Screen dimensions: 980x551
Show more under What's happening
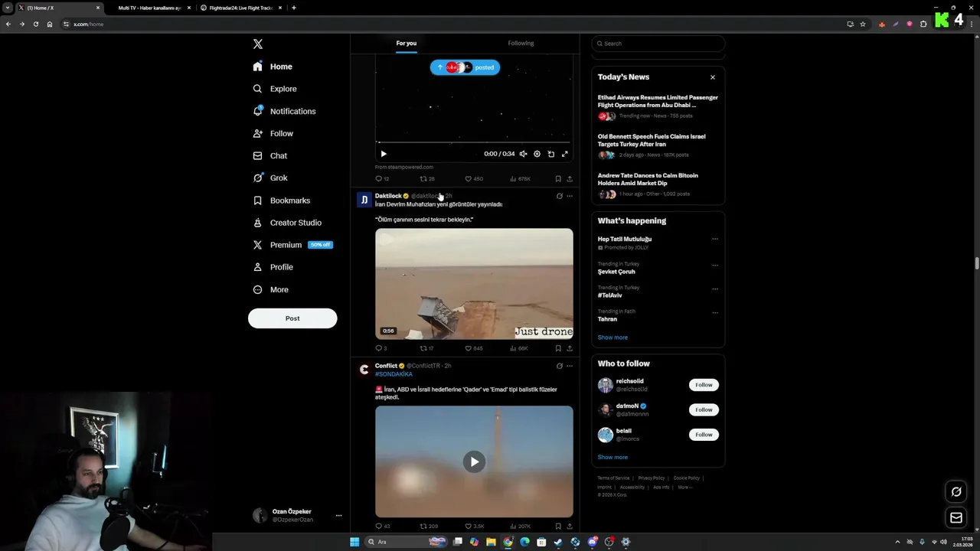pyautogui.click(x=612, y=337)
